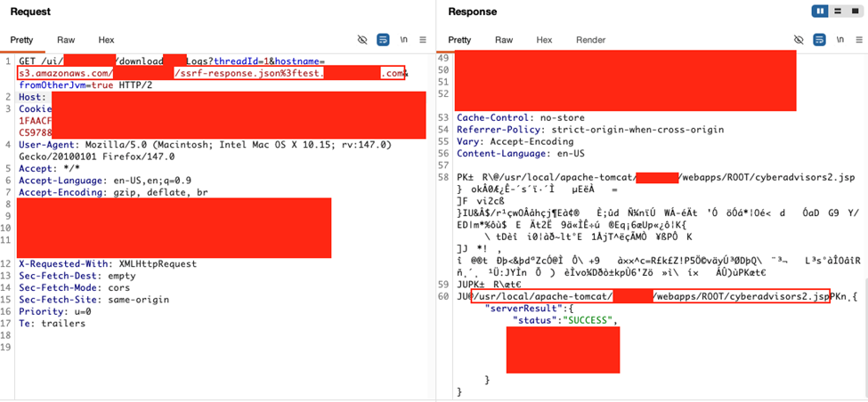Image resolution: width=868 pixels, height=402 pixels.
Task: Toggle word wrap icon in Request panel
Action: click(x=383, y=40)
